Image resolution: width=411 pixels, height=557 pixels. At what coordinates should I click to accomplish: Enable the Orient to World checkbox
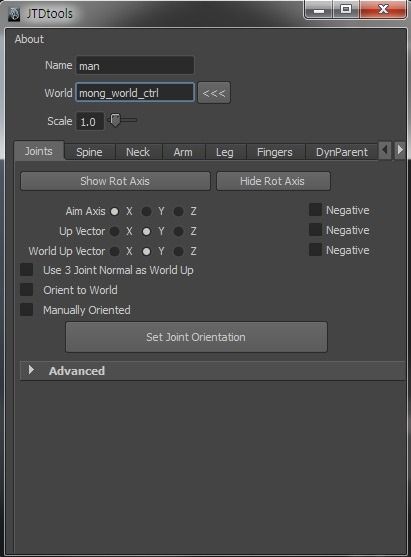[x=26, y=290]
